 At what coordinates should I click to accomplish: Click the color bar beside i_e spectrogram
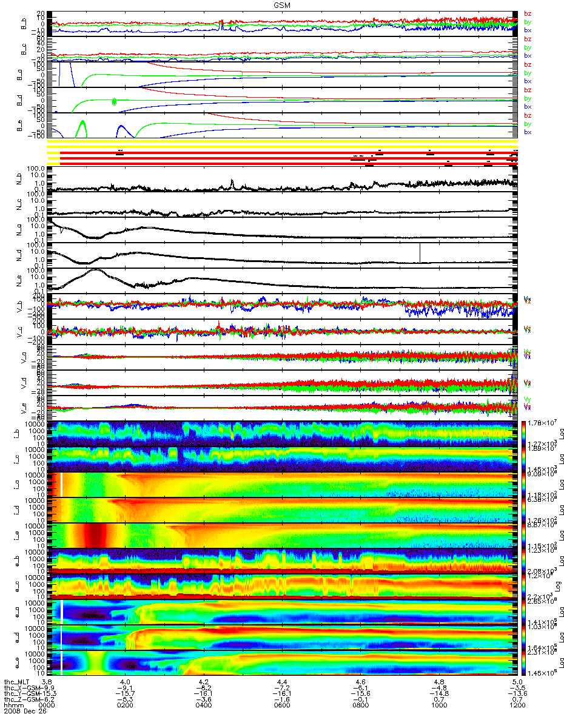(525, 535)
